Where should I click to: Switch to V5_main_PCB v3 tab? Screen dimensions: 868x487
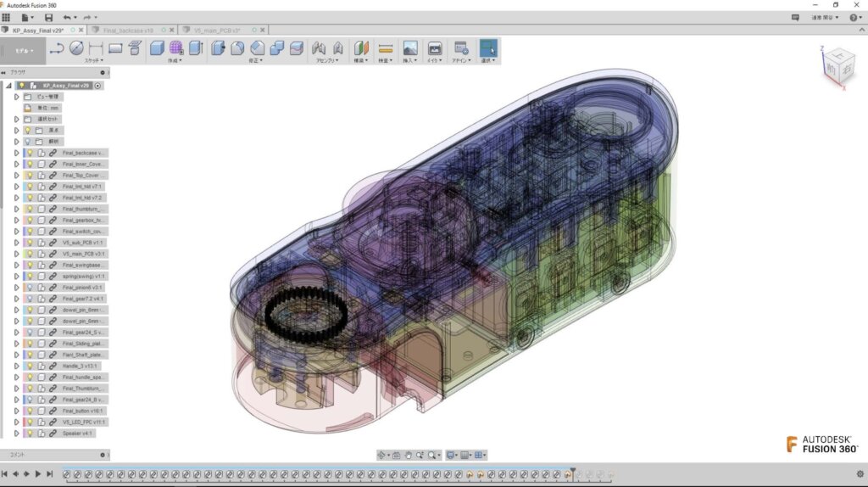(x=216, y=30)
